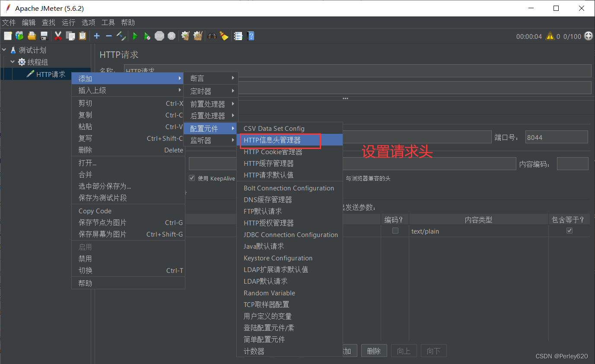Click the 内容编码 input field
Screen dimensions: 595x364
pyautogui.click(x=573, y=164)
